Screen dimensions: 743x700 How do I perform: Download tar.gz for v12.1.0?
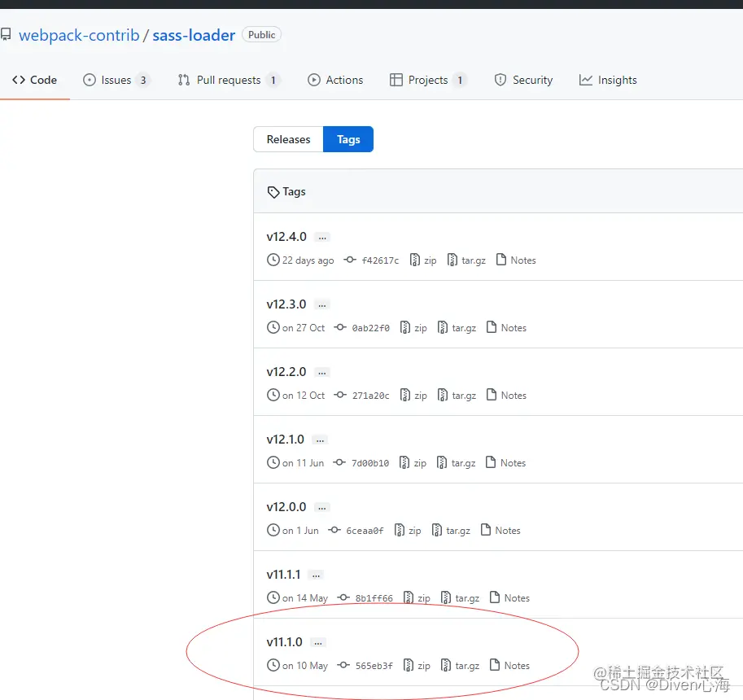point(457,463)
